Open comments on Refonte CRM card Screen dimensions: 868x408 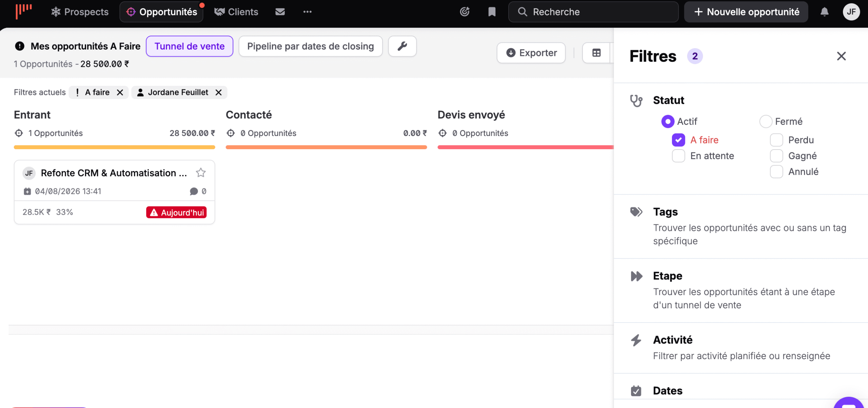click(x=198, y=191)
